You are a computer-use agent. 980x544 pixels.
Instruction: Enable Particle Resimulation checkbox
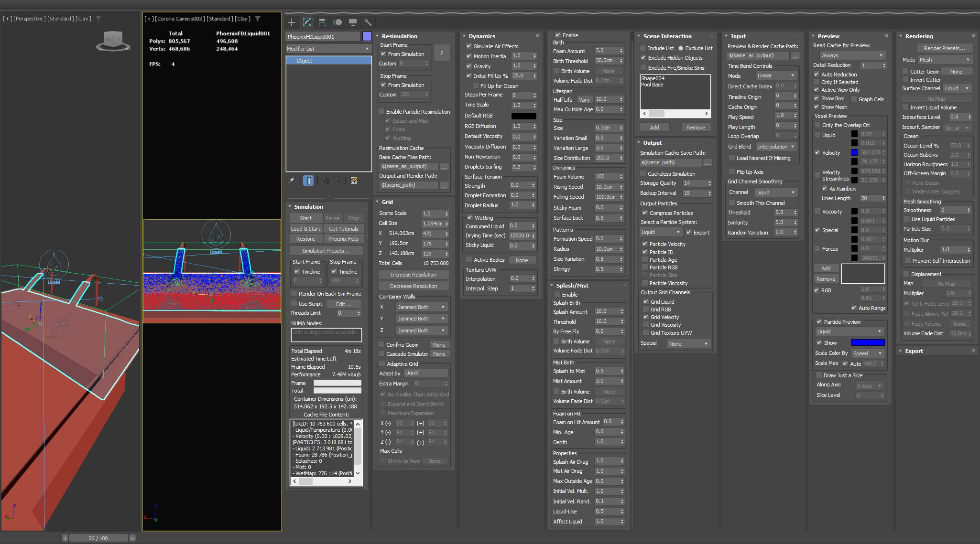[381, 112]
